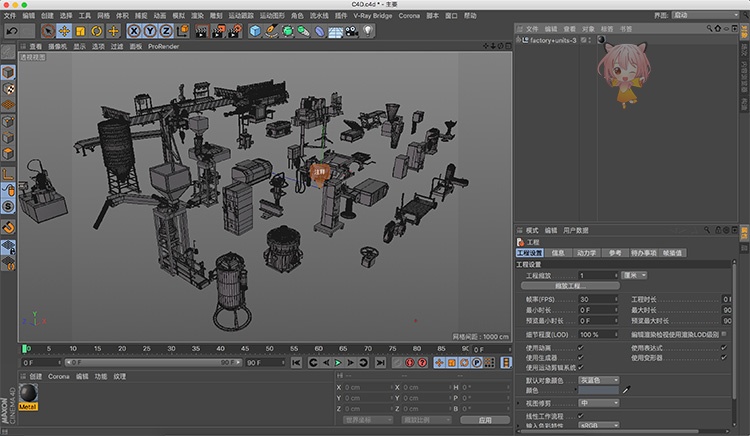This screenshot has width=750, height=436.
Task: Toggle 使用表达式 checkbox
Action: 724,348
